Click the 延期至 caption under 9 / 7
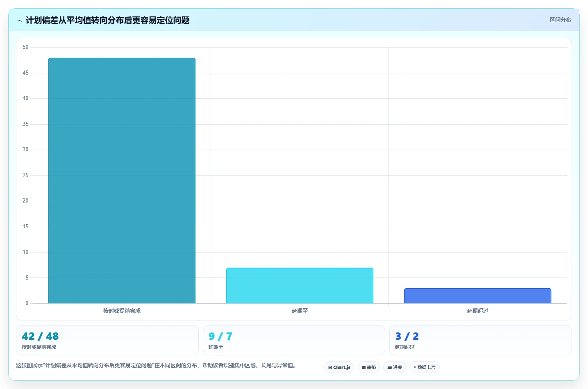 click(x=216, y=347)
